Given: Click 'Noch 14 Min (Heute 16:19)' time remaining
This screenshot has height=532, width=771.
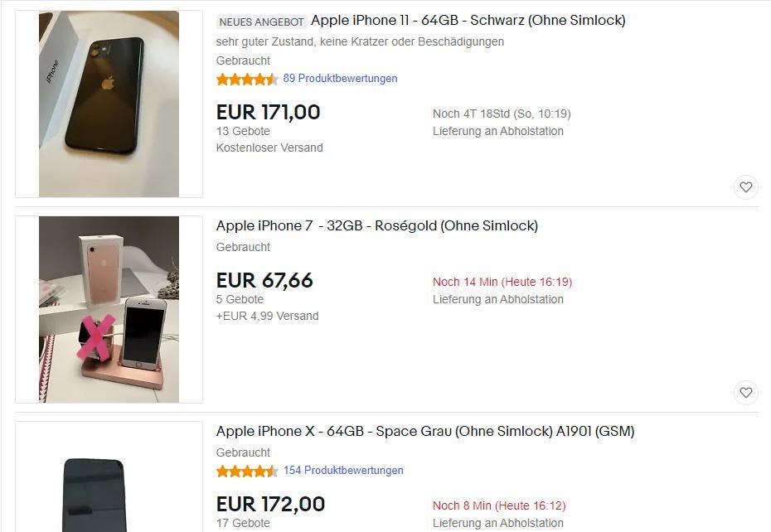Looking at the screenshot, I should 502,283.
